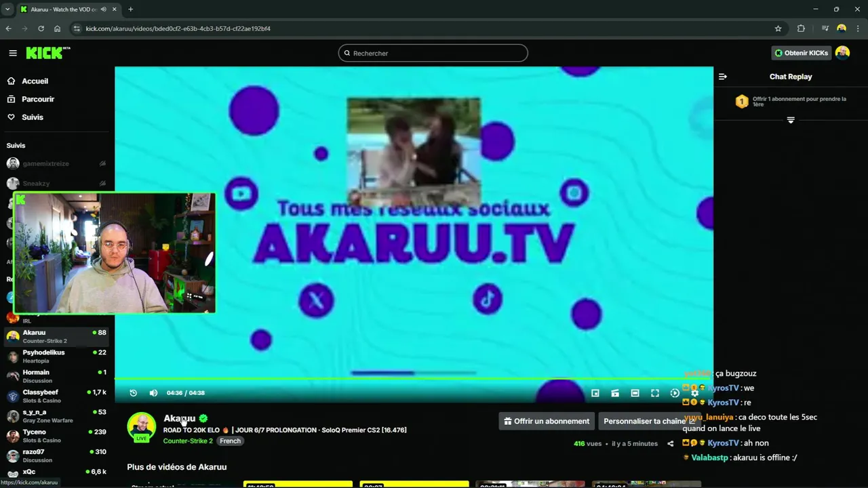Open Chrome three-dot menu
868x488 pixels.
pyautogui.click(x=858, y=28)
